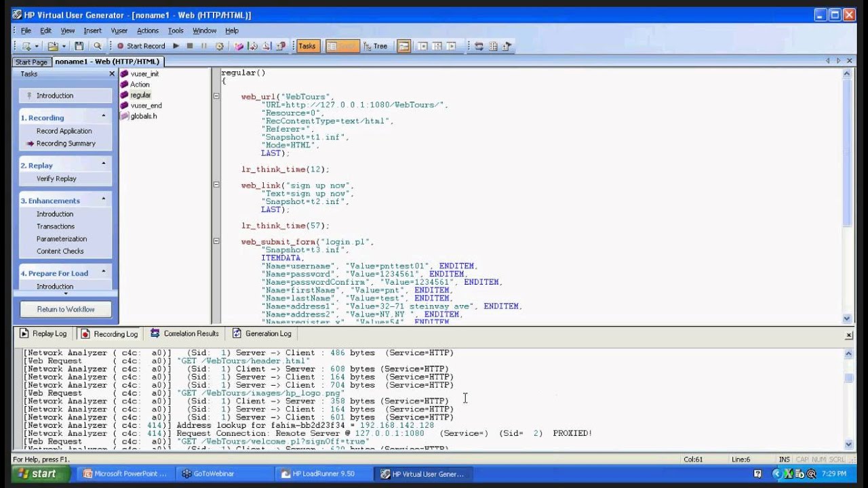Run the script with the play icon
Screen dimensions: 868x488
176,46
